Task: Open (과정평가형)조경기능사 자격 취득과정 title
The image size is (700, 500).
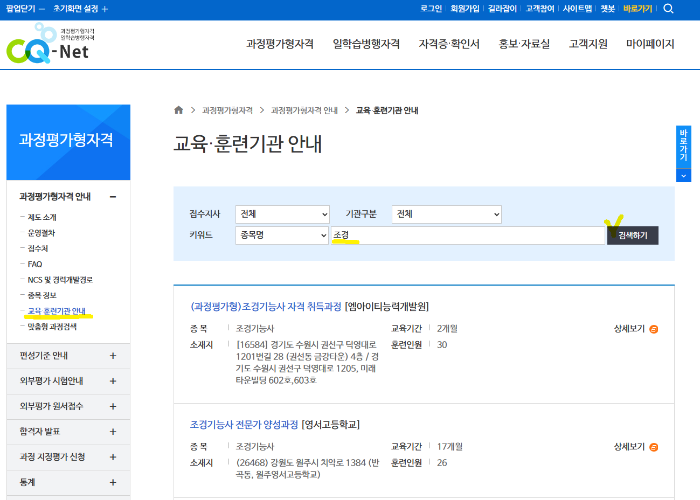Action: pyautogui.click(x=266, y=306)
